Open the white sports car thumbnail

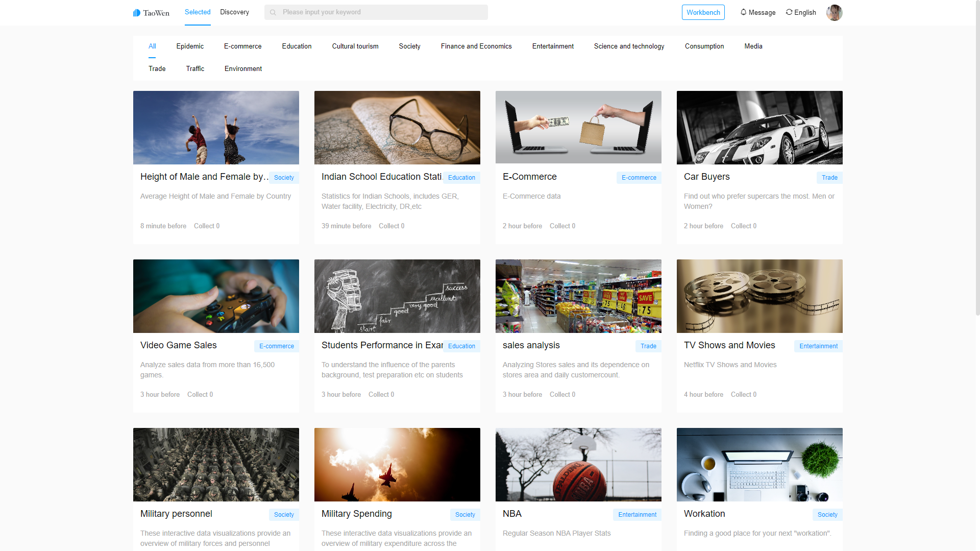[759, 128]
